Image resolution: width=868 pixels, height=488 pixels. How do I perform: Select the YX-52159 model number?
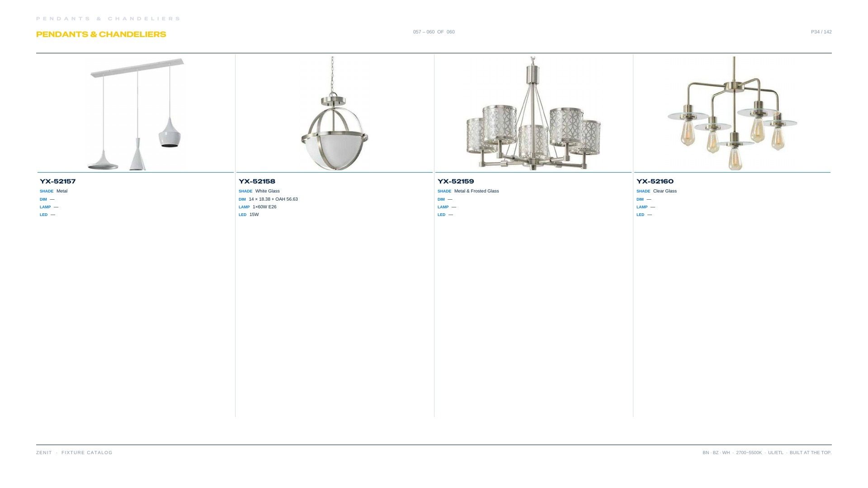(456, 181)
